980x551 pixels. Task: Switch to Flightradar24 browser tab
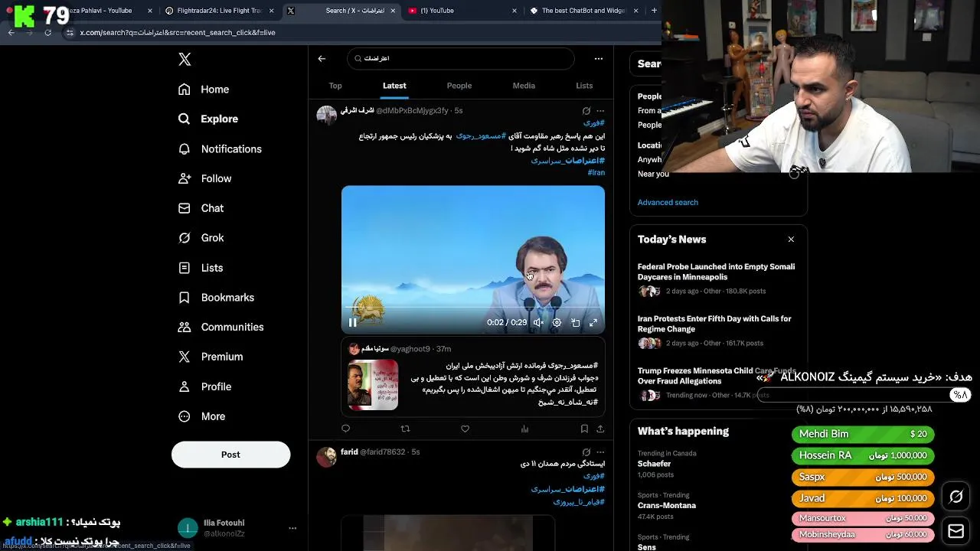pyautogui.click(x=218, y=11)
